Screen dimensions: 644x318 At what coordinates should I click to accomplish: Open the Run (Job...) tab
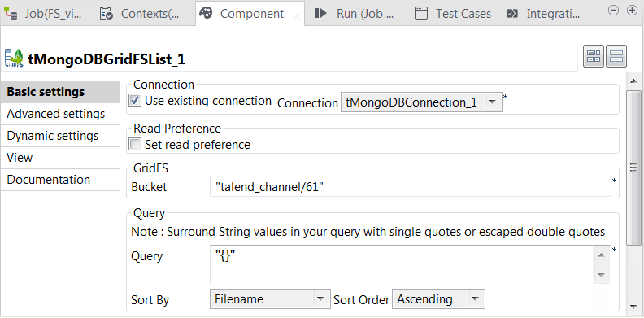[x=355, y=14]
